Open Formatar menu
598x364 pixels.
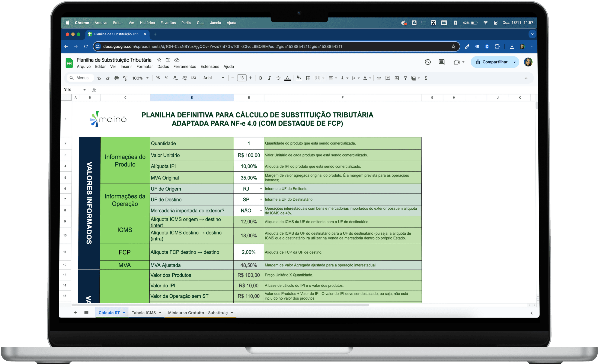[x=145, y=67]
